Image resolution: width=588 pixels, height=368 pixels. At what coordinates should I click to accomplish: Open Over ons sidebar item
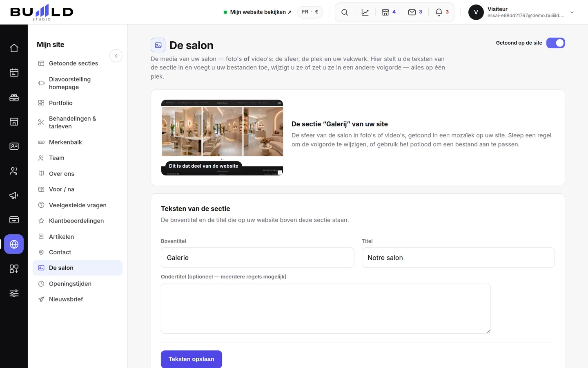tap(78, 174)
